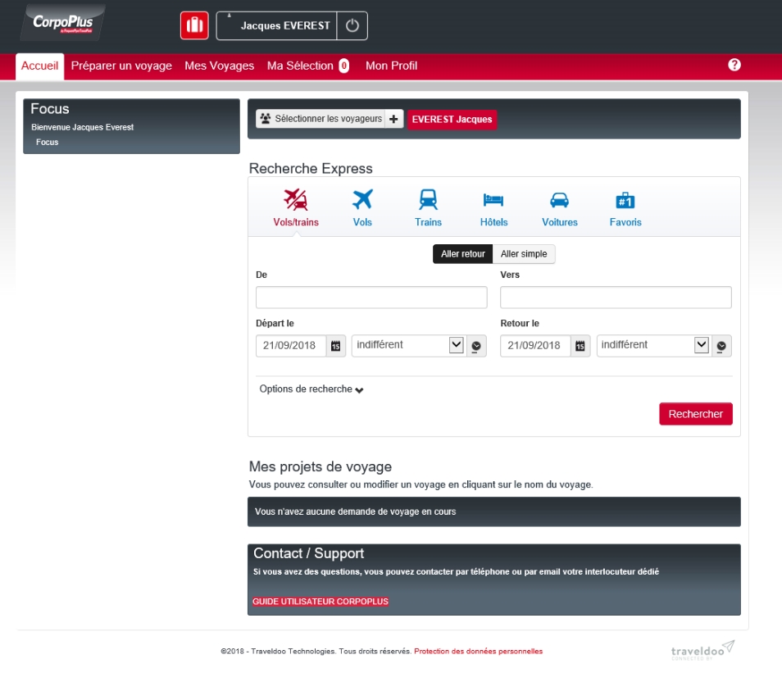Click the red suitcase icon in header

pyautogui.click(x=194, y=25)
